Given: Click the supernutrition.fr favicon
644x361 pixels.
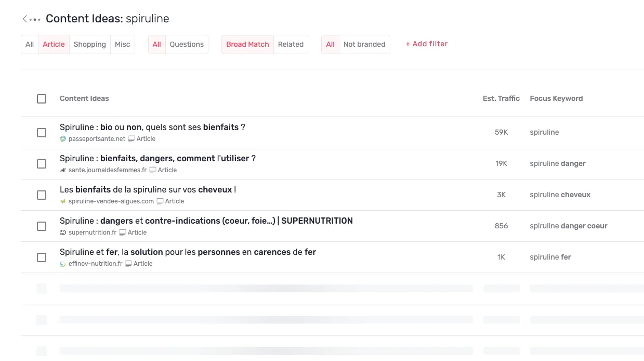Looking at the screenshot, I should tap(63, 233).
